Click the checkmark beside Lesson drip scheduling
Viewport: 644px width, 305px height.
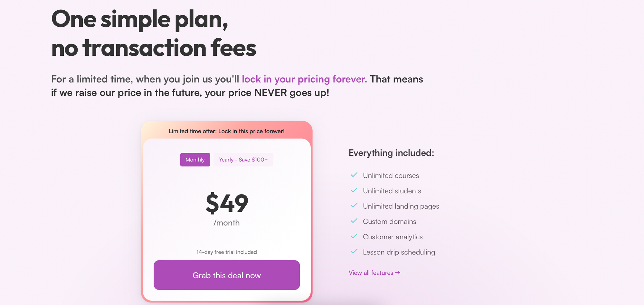click(x=354, y=251)
